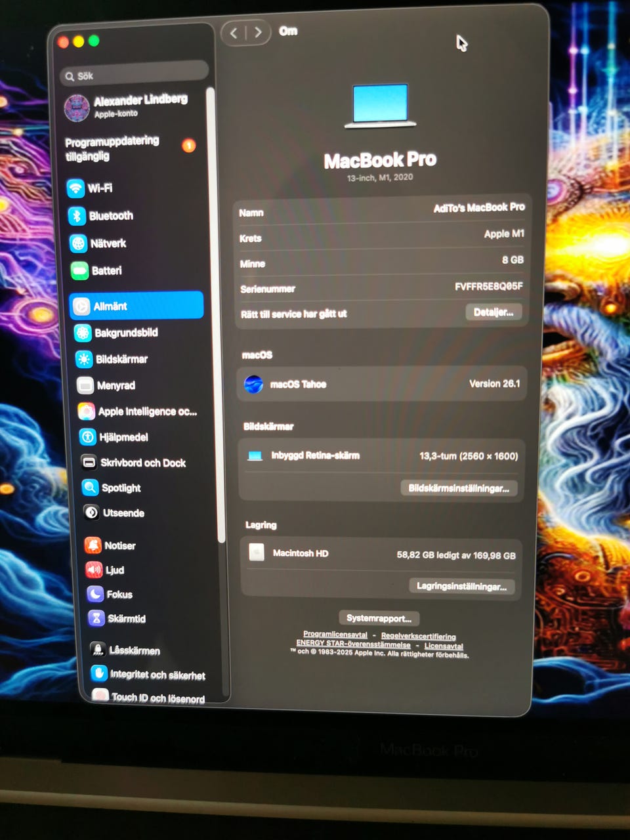The width and height of the screenshot is (630, 840).
Task: Open Nätverk globe icon
Action: (79, 243)
